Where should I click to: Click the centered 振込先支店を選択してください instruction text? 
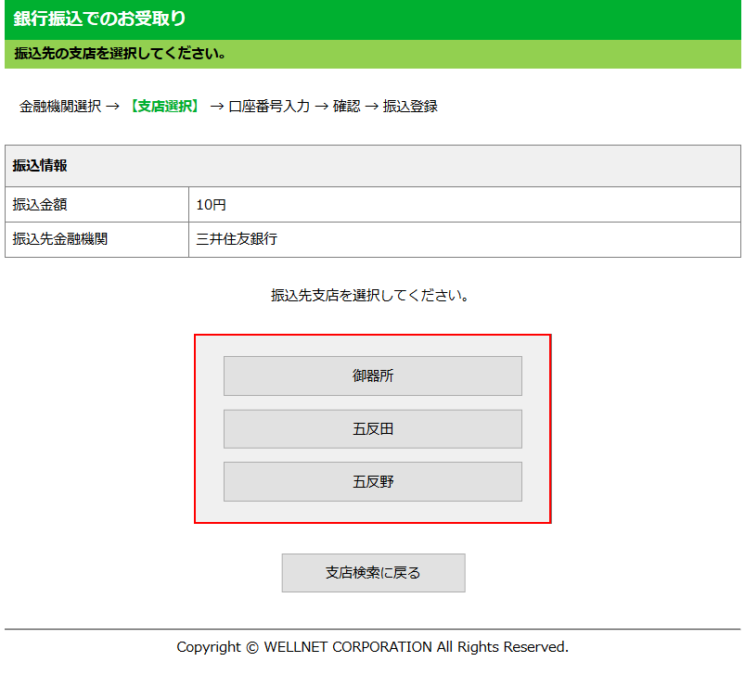(372, 296)
